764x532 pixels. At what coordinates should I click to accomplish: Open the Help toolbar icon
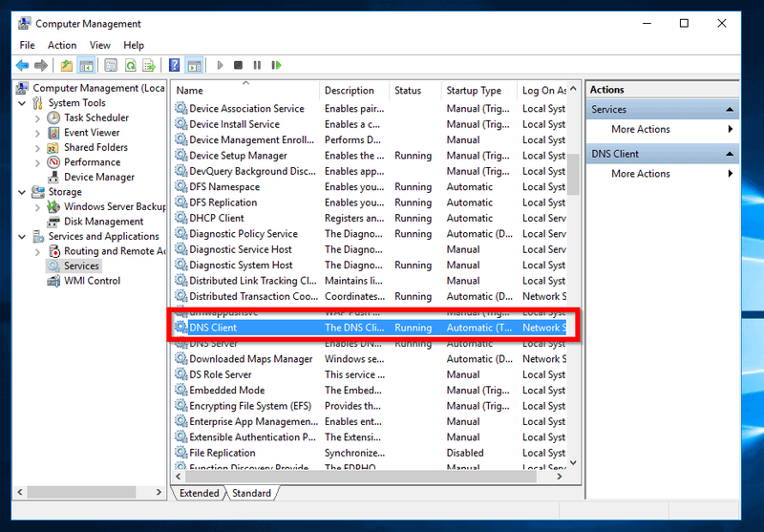click(174, 65)
